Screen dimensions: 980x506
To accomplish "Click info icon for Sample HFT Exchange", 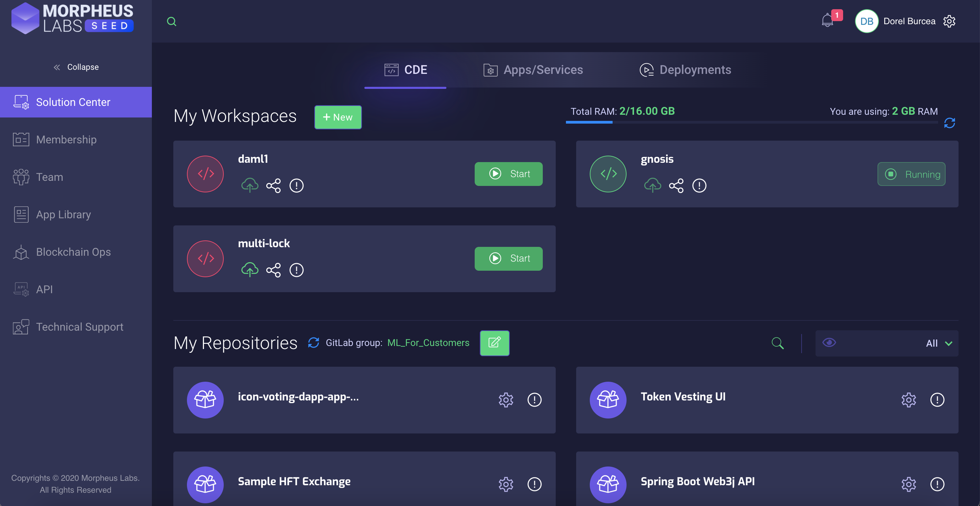I will (534, 484).
